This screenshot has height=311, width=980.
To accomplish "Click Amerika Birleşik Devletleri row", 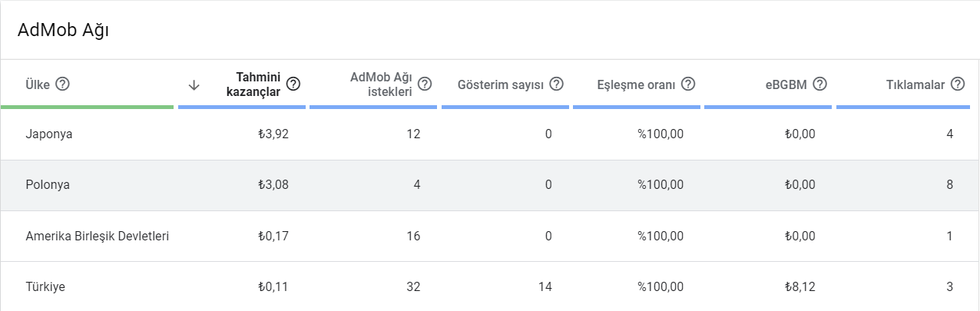I will [490, 236].
